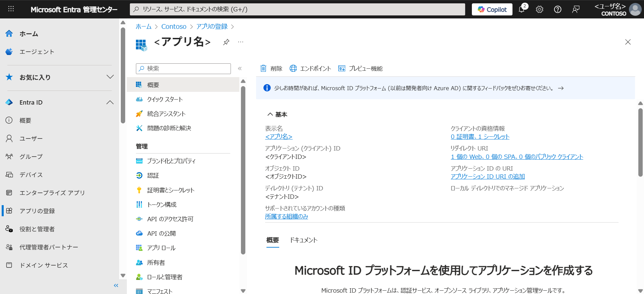The height and width of the screenshot is (294, 644).
Task: Click the main content vertical scrollbar
Action: [x=640, y=142]
